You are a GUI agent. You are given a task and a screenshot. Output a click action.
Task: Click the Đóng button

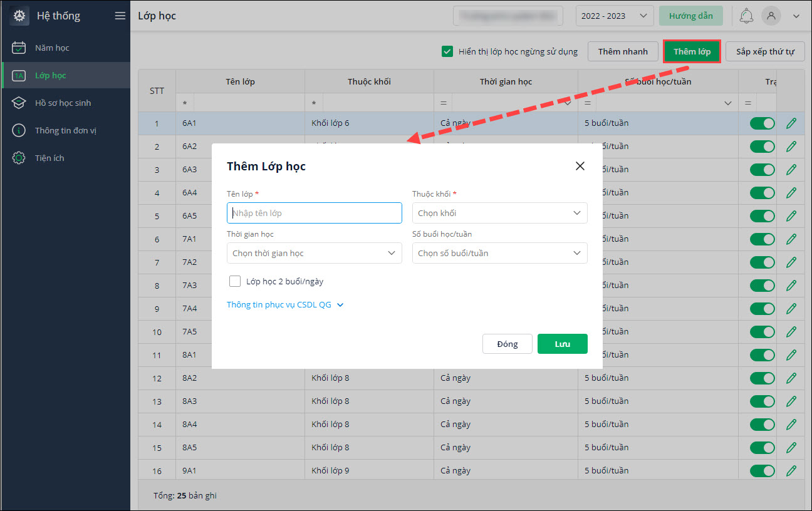click(507, 344)
